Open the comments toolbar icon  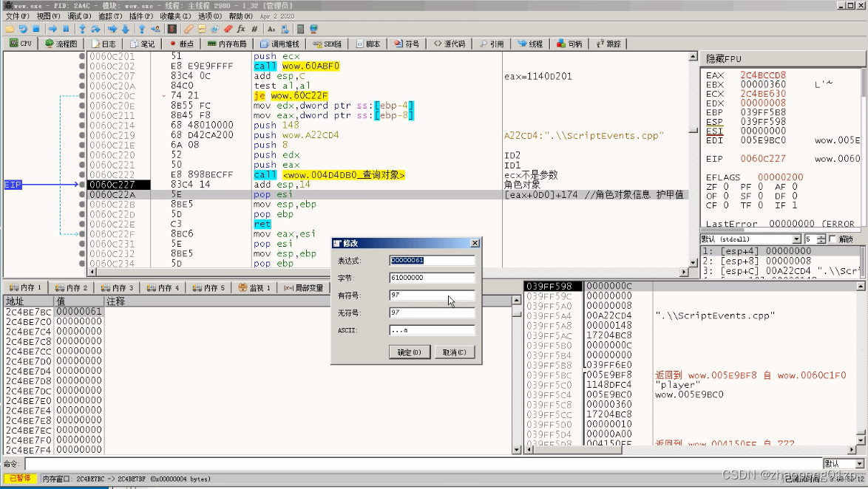pos(202,29)
